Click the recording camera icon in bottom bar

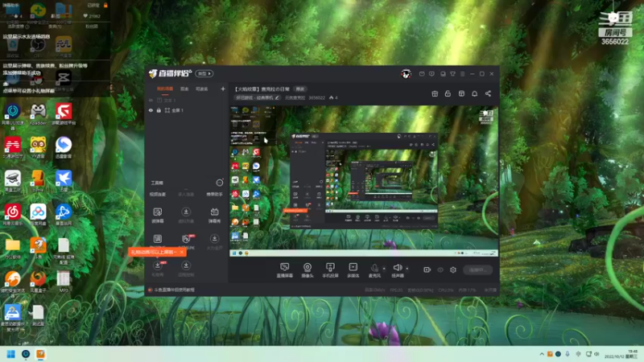tap(427, 269)
